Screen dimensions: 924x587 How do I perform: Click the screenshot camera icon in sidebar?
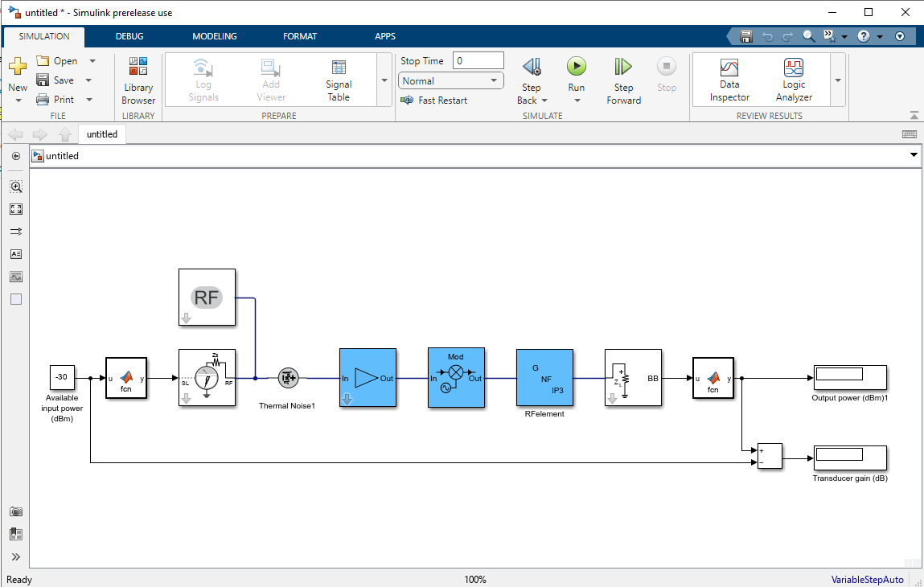pyautogui.click(x=17, y=511)
